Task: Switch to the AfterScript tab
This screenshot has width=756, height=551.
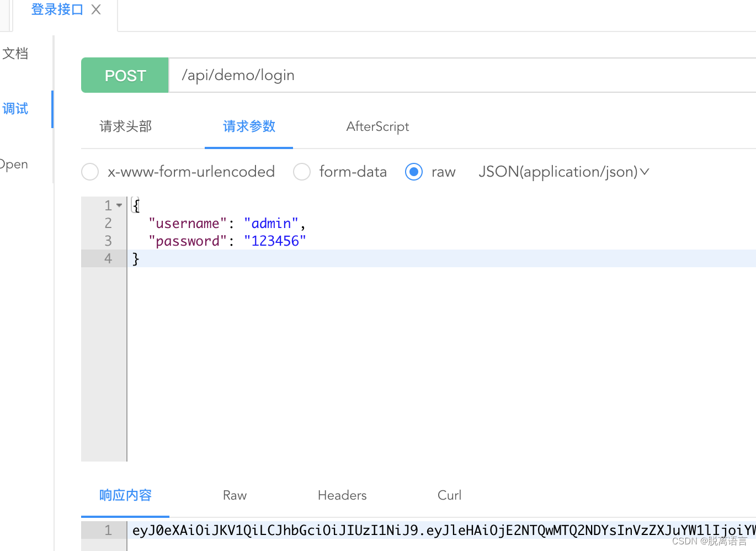Action: click(377, 126)
